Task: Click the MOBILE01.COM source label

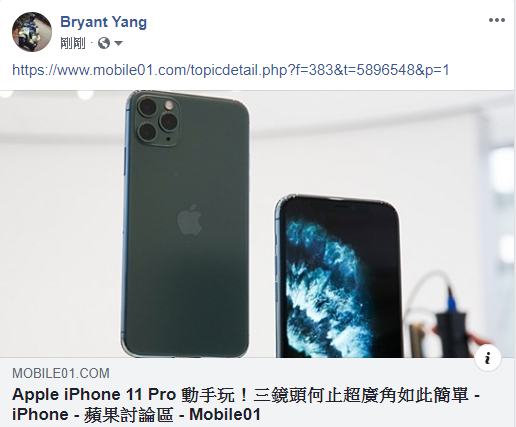Action: (61, 373)
